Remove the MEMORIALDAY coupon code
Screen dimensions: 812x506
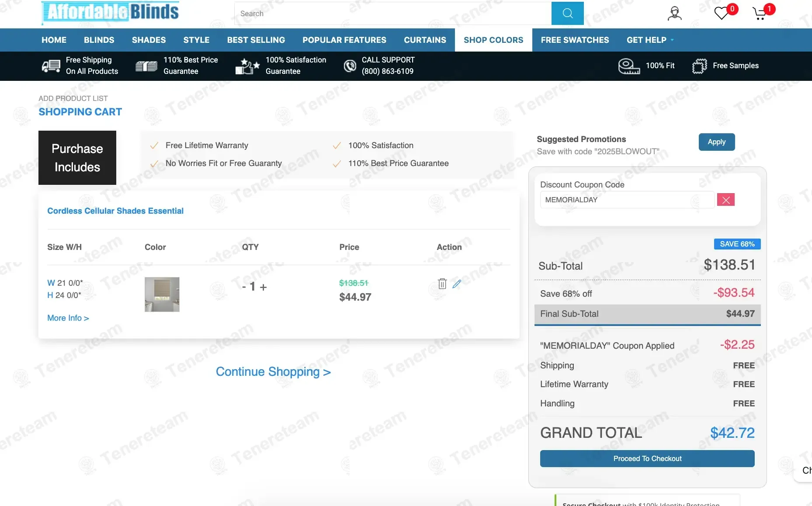pyautogui.click(x=726, y=200)
